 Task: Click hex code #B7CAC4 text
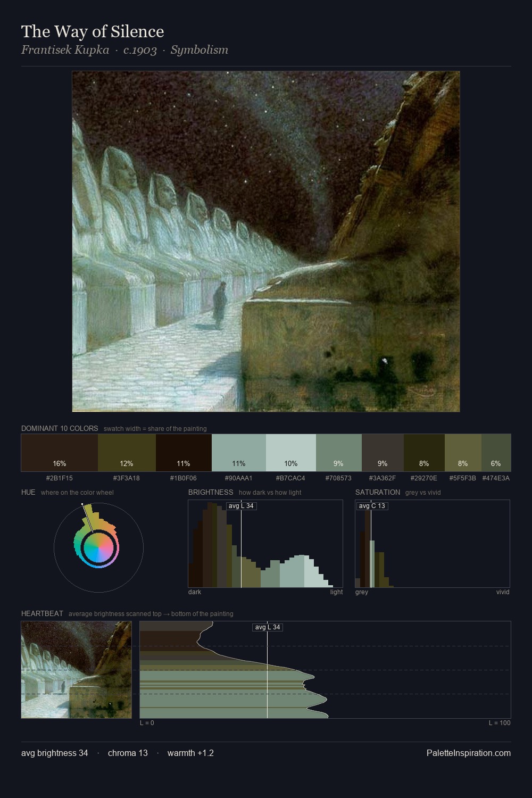291,478
